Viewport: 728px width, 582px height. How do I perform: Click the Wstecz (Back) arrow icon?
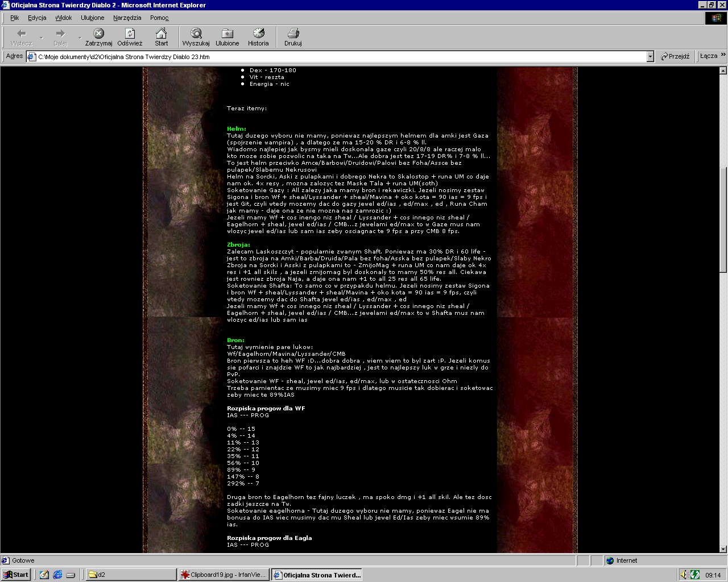[x=22, y=34]
